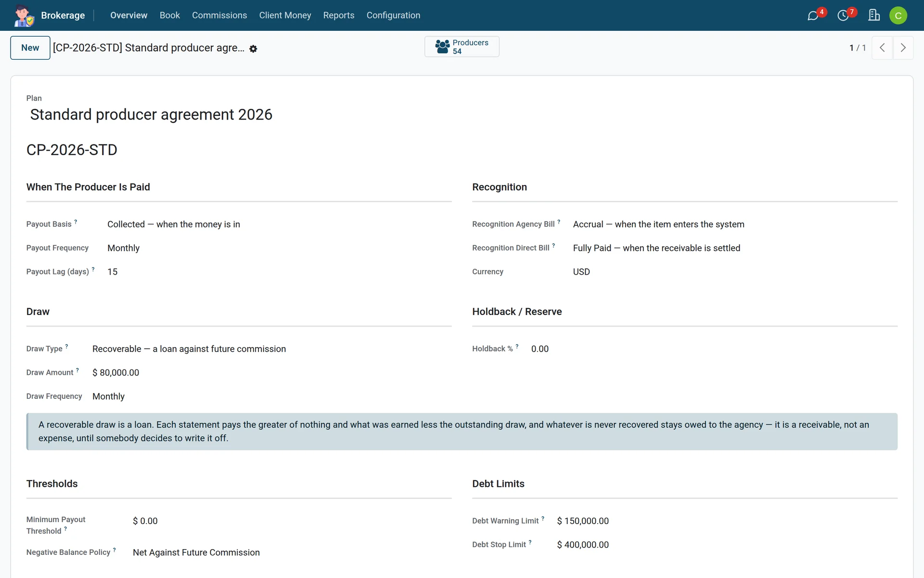The image size is (924, 578).
Task: Click the Brokerage app name
Action: [x=63, y=15]
